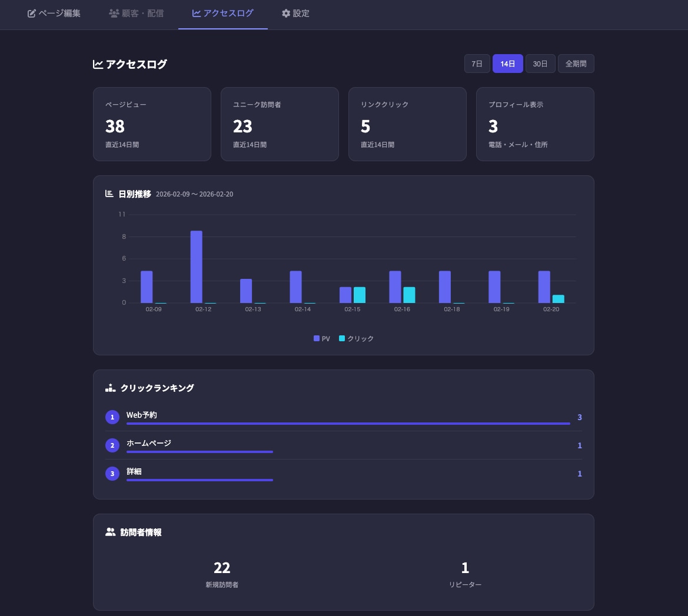Click the rank 2 badge for ホームページ

112,445
